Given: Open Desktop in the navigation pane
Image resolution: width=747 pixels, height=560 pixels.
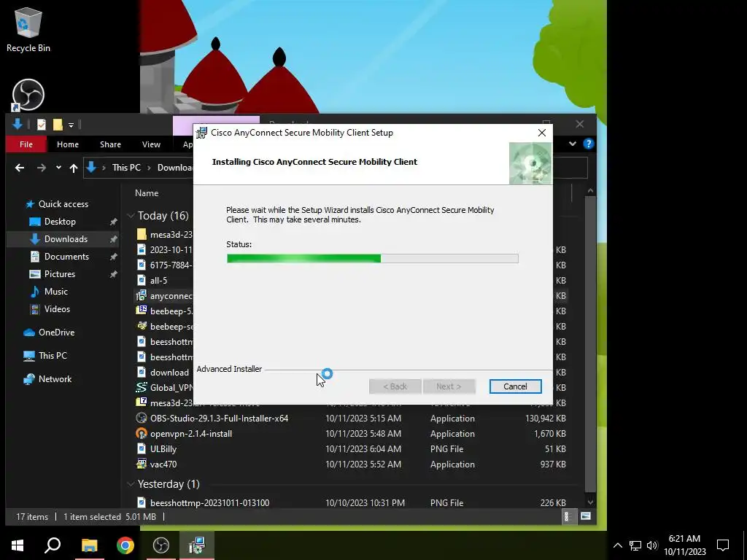Looking at the screenshot, I should tap(60, 222).
